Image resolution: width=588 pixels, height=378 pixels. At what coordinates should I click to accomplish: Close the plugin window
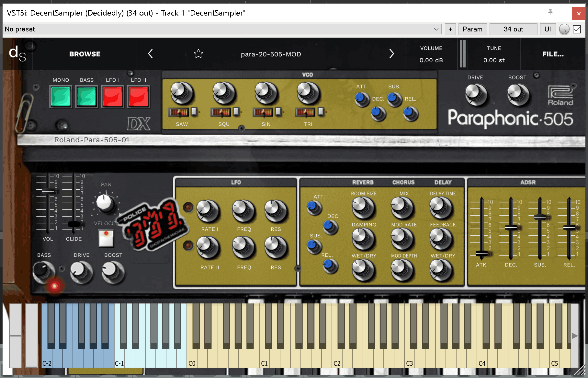(579, 14)
